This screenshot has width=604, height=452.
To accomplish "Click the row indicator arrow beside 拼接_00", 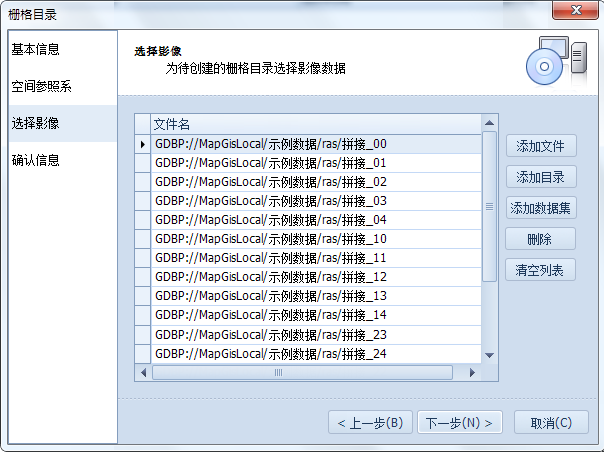I will tap(143, 144).
